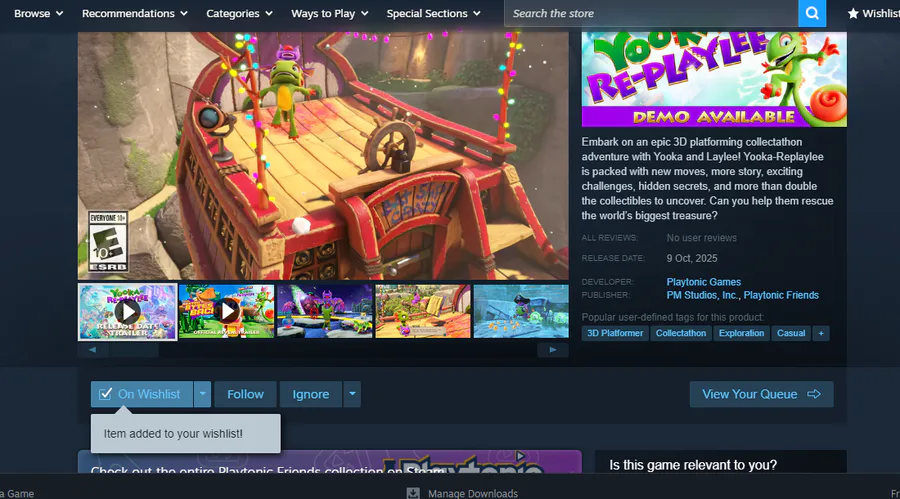Click the thumbnail strip scrollbar handle
The width and height of the screenshot is (900, 499).
[x=134, y=350]
